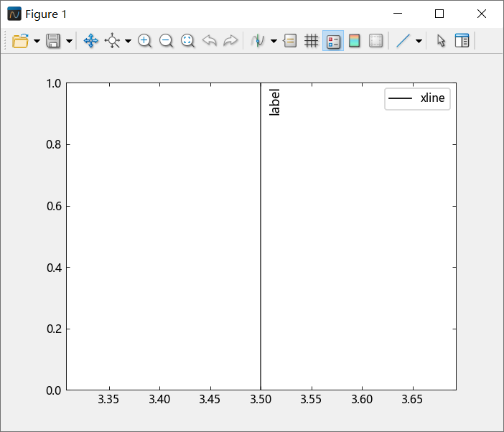Viewport: 504px width, 432px height.
Task: Toggle the colorbar button
Action: point(355,41)
